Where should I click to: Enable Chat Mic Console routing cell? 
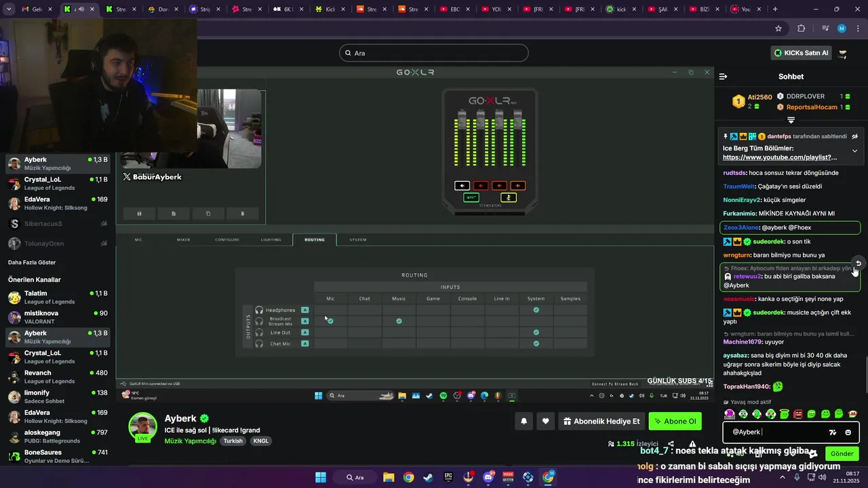tap(467, 344)
